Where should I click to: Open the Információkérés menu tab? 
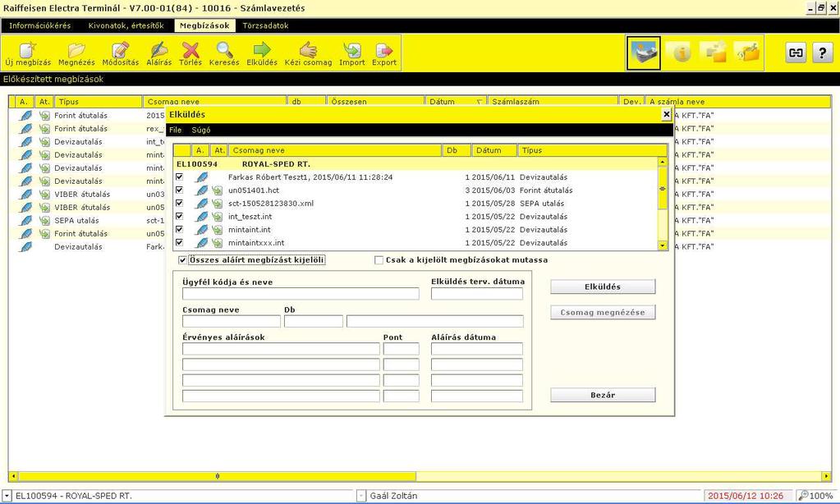pos(39,25)
